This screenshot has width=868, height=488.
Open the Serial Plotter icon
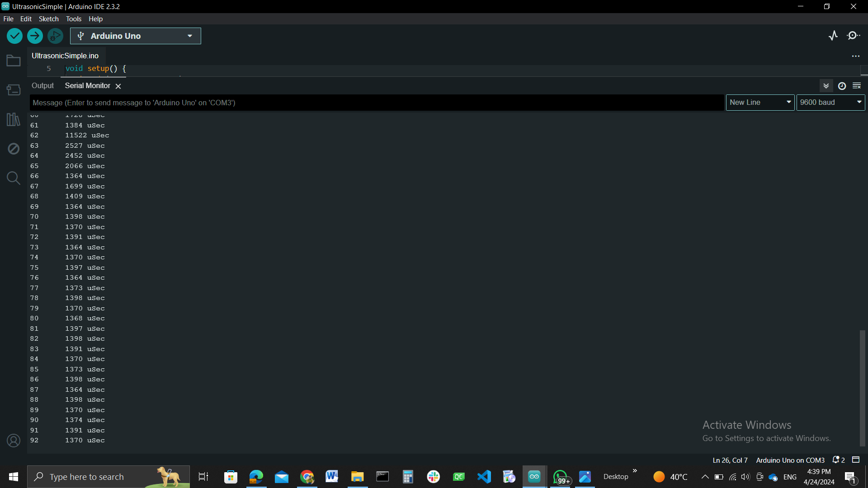(x=833, y=36)
